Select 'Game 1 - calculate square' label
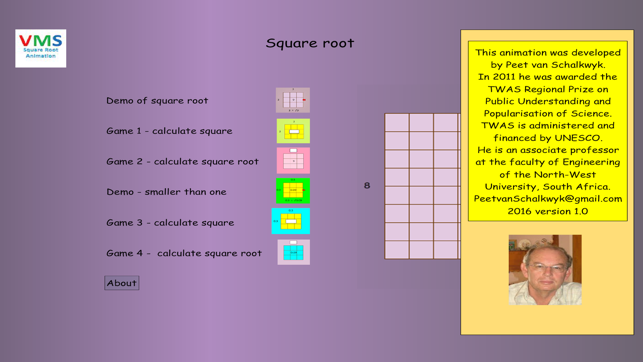 pos(169,131)
